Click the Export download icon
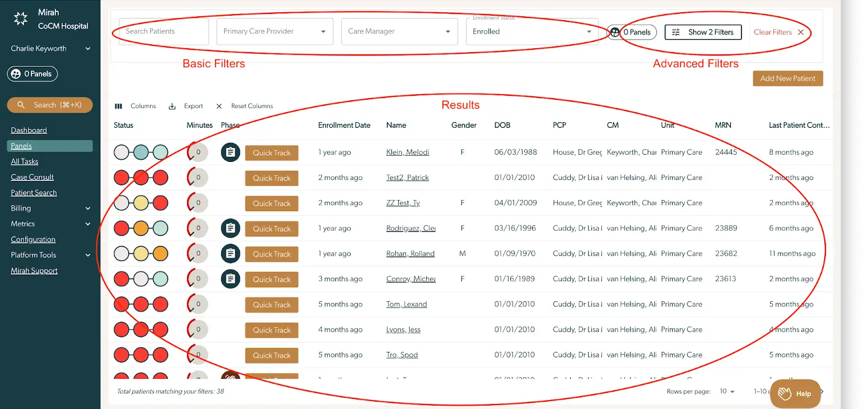868x409 pixels. (x=173, y=106)
